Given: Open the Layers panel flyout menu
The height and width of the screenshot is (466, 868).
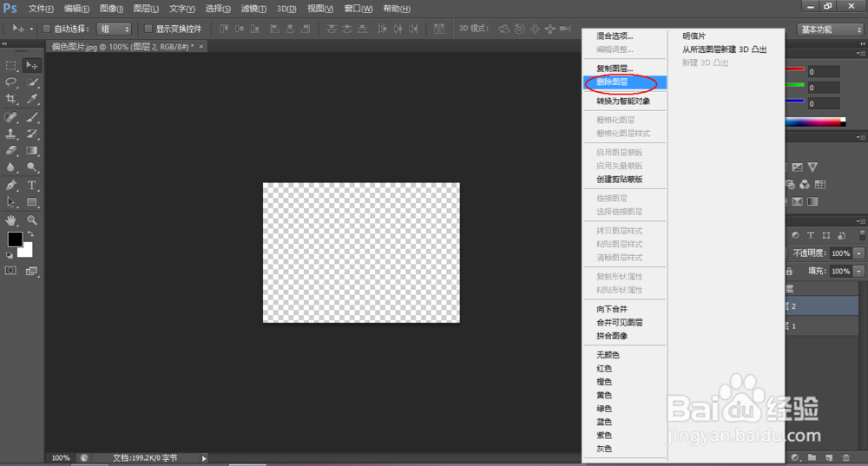Looking at the screenshot, I should tap(861, 220).
